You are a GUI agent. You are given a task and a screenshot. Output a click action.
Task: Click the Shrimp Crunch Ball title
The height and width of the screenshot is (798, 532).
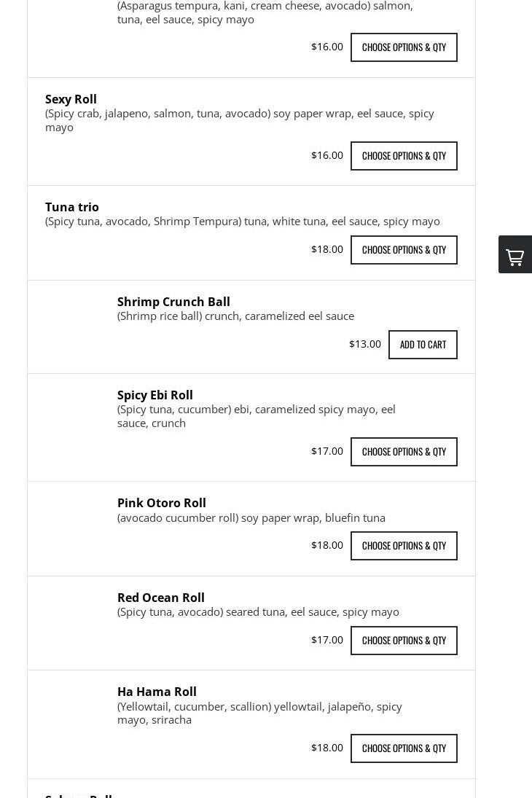tap(173, 302)
